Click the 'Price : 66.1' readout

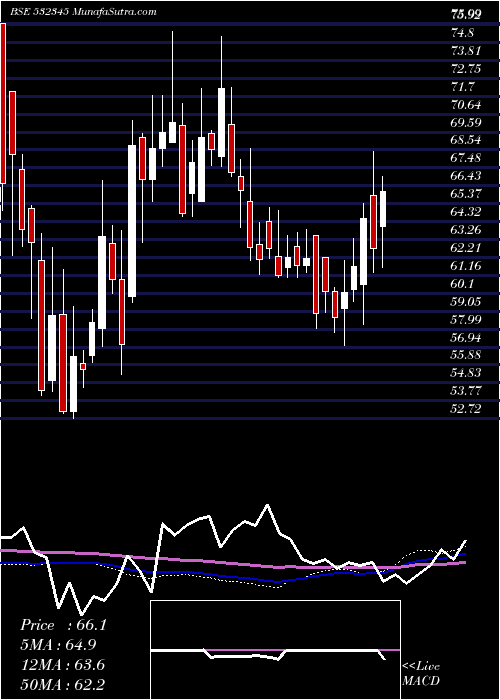pyautogui.click(x=63, y=625)
